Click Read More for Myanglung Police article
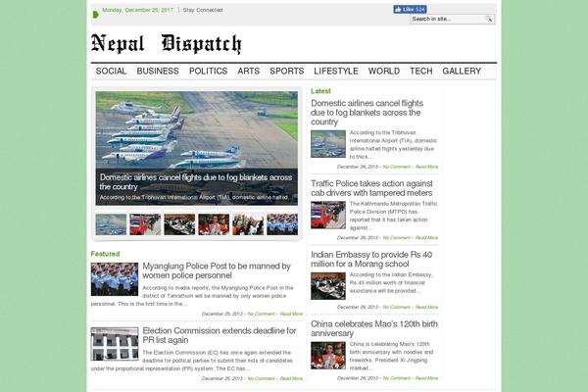588x392 pixels. click(291, 314)
